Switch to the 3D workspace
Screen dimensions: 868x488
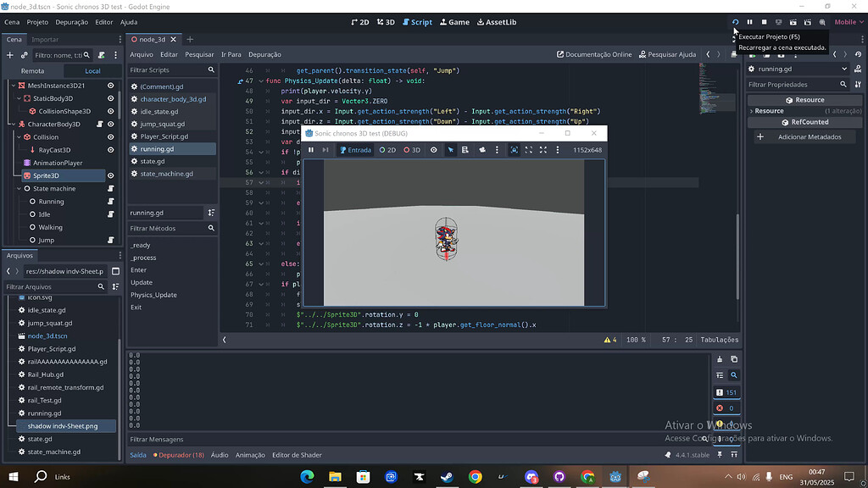click(386, 22)
